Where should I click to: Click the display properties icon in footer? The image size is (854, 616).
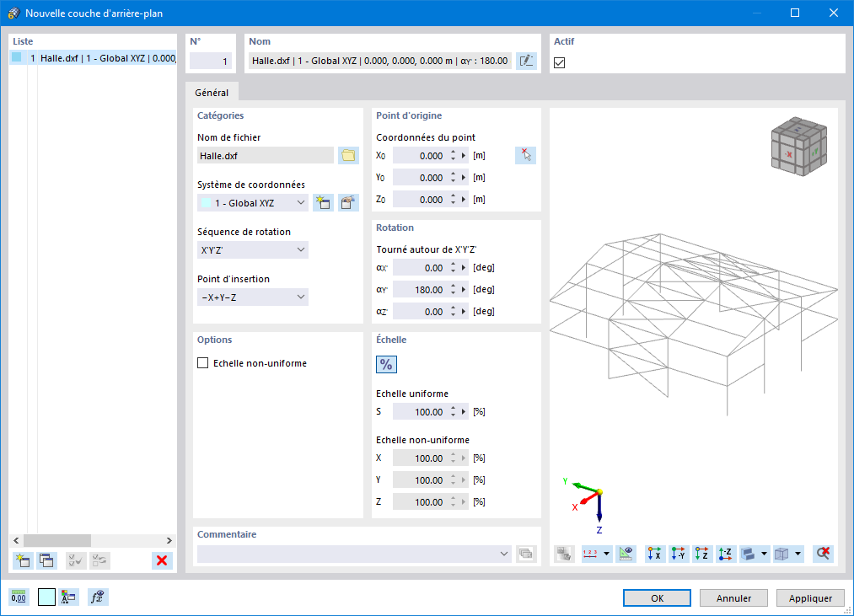tap(68, 597)
